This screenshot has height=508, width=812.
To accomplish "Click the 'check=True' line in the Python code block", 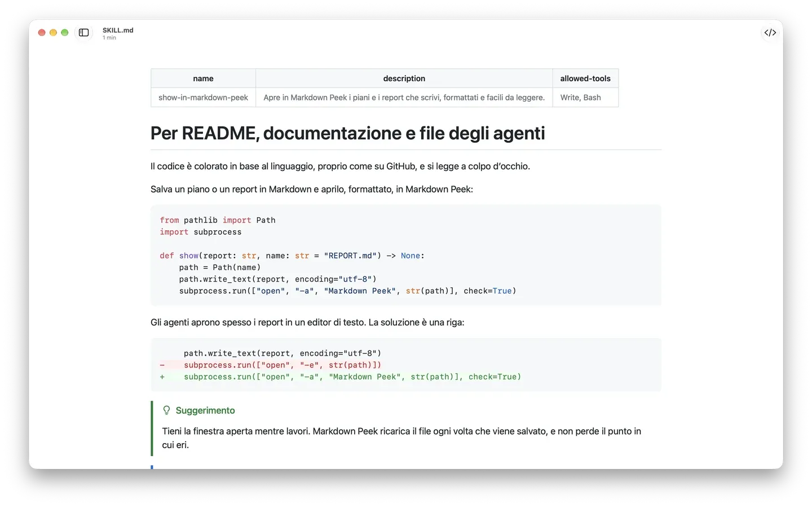I will (x=348, y=291).
